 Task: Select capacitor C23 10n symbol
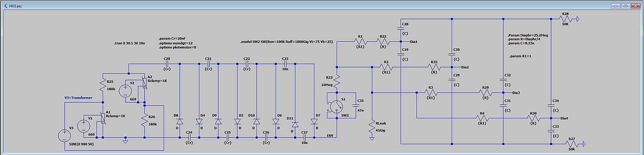click(x=285, y=64)
